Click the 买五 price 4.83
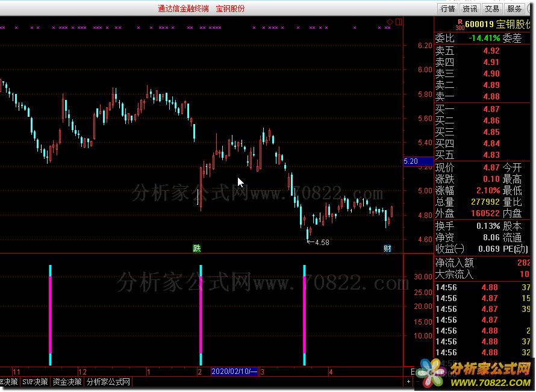This screenshot has height=392, width=536. pyautogui.click(x=491, y=155)
